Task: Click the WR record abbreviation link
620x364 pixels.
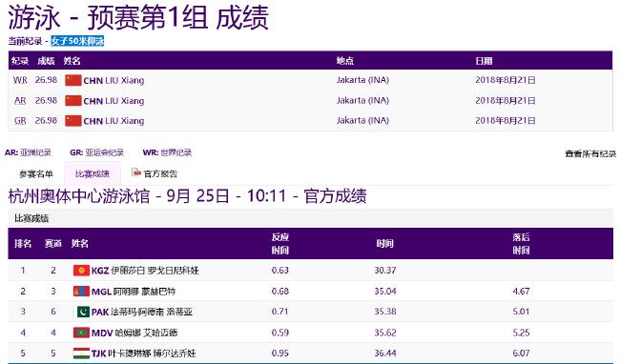Action: coord(20,80)
